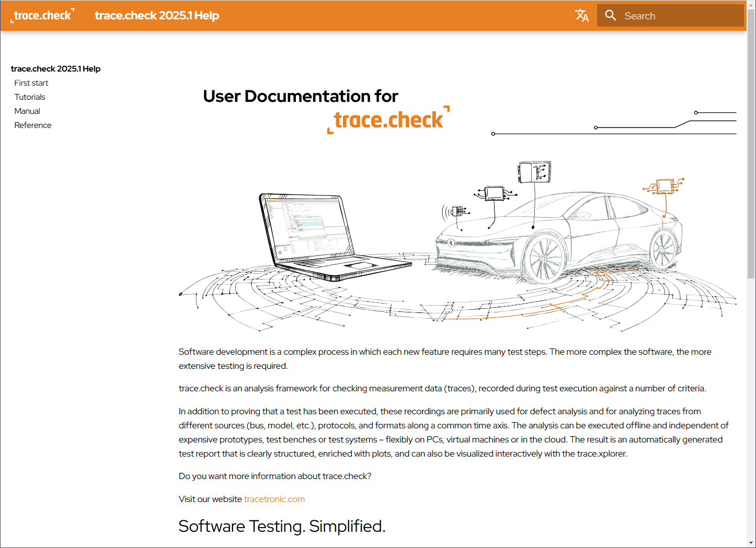Click the vertical scrollbar thumb
The image size is (756, 548).
click(751, 144)
